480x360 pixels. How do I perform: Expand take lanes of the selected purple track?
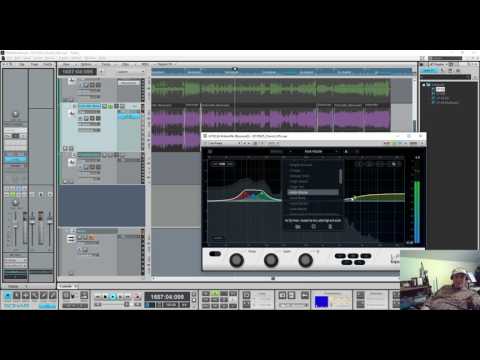point(66,148)
